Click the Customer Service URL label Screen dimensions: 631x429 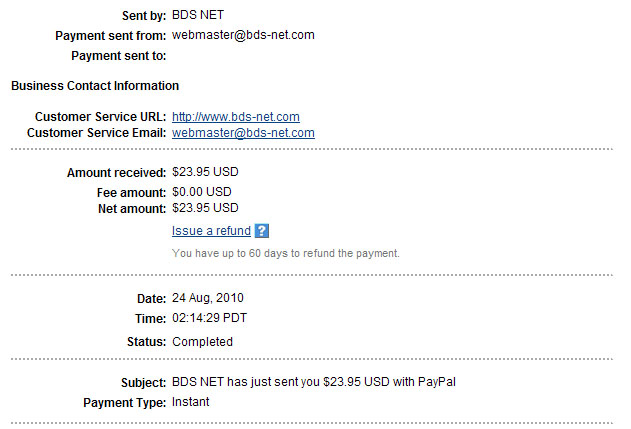click(100, 117)
